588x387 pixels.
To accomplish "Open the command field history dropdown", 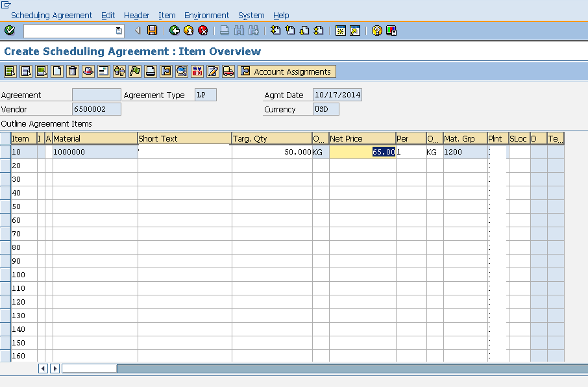I will 119,31.
